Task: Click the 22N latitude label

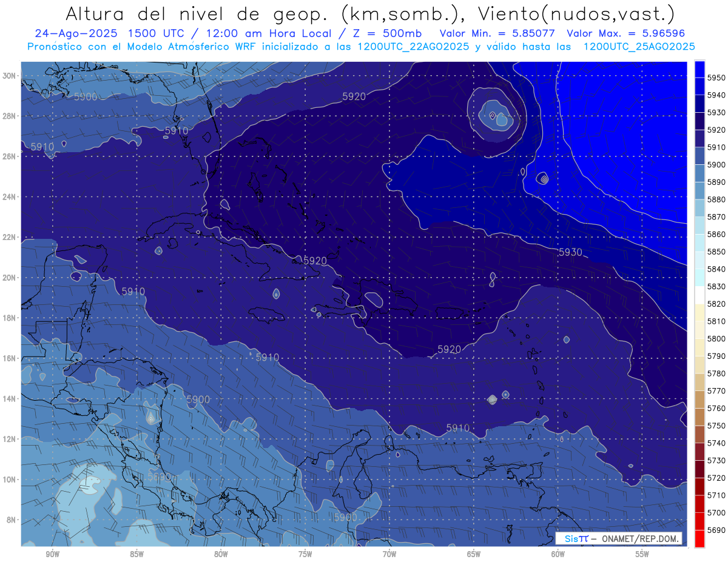Action: click(9, 237)
